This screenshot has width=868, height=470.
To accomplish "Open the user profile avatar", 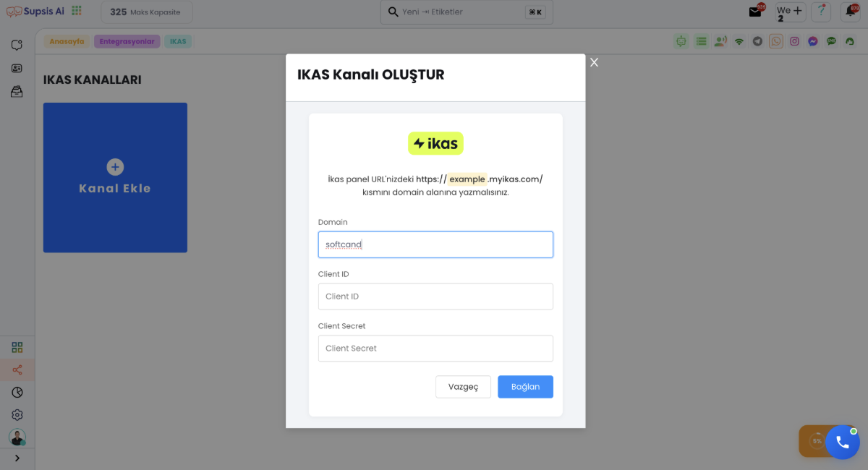I will point(17,437).
